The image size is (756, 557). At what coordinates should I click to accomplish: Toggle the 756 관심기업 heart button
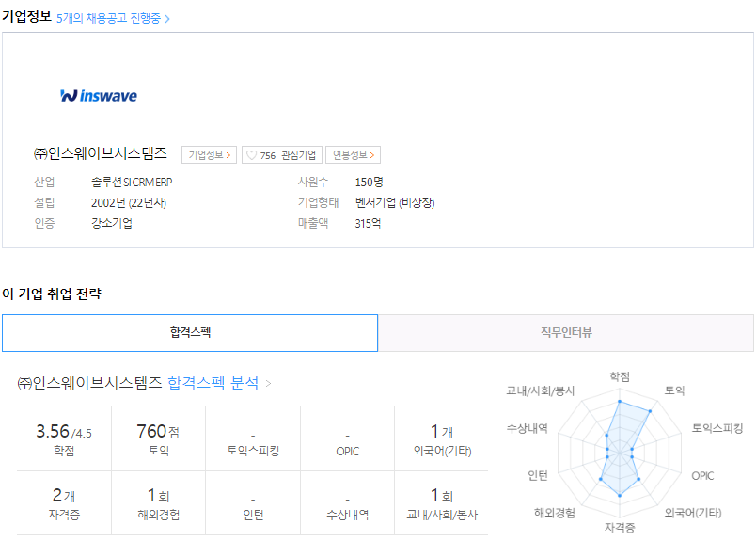click(281, 155)
